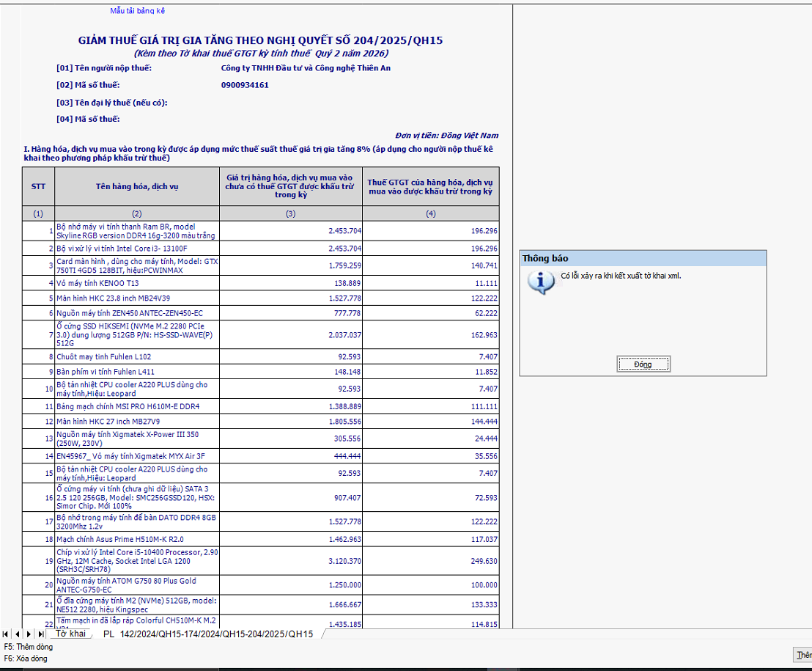Switch to PL 142/2024/QH15-174/2024/QH15-204/2025/QH15 tab
This screenshot has height=671, width=812.
point(208,634)
